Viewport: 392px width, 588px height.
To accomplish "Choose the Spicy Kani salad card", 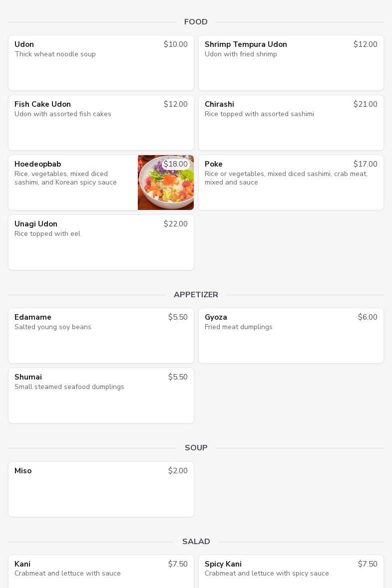I will tap(291, 572).
